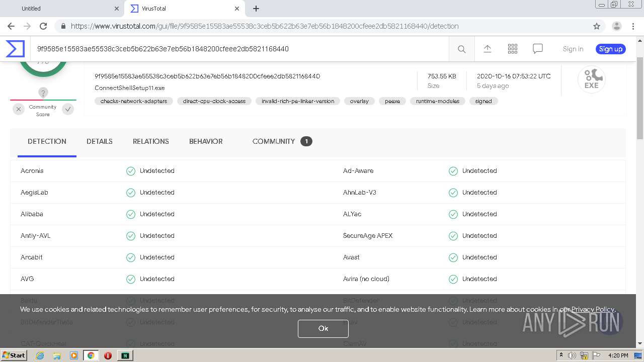
Task: Click the peexe tag
Action: pyautogui.click(x=392, y=101)
